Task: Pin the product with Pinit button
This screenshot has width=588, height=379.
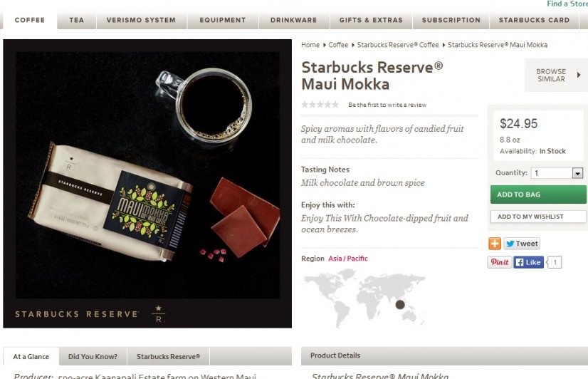Action: click(500, 262)
